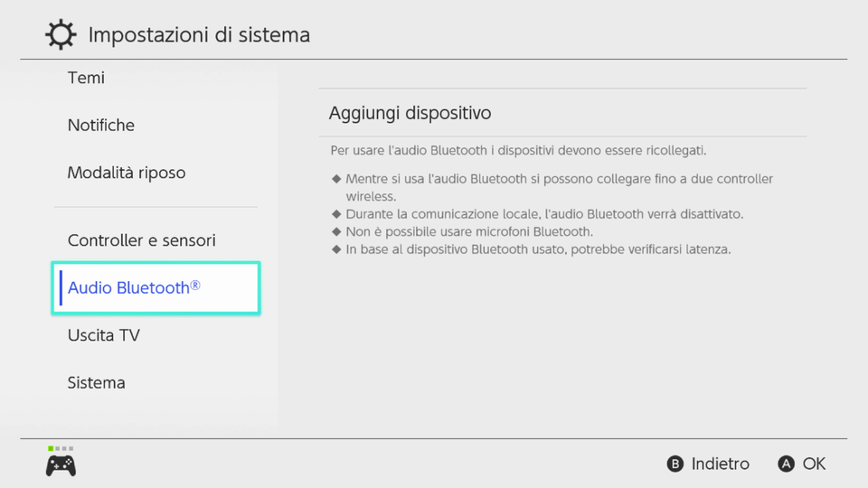This screenshot has width=868, height=488.
Task: Click the Indietro back label
Action: pyautogui.click(x=721, y=464)
